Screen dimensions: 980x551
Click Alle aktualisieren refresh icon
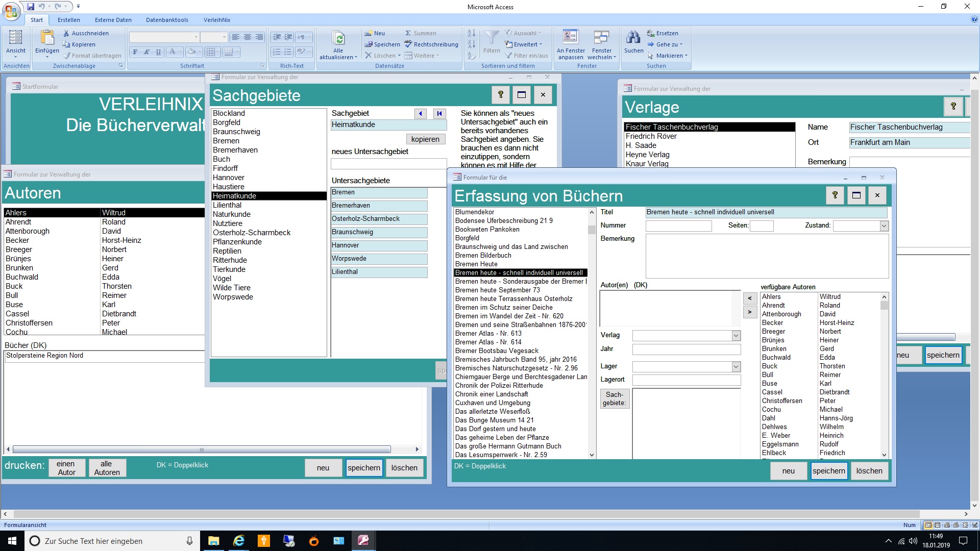click(x=338, y=38)
